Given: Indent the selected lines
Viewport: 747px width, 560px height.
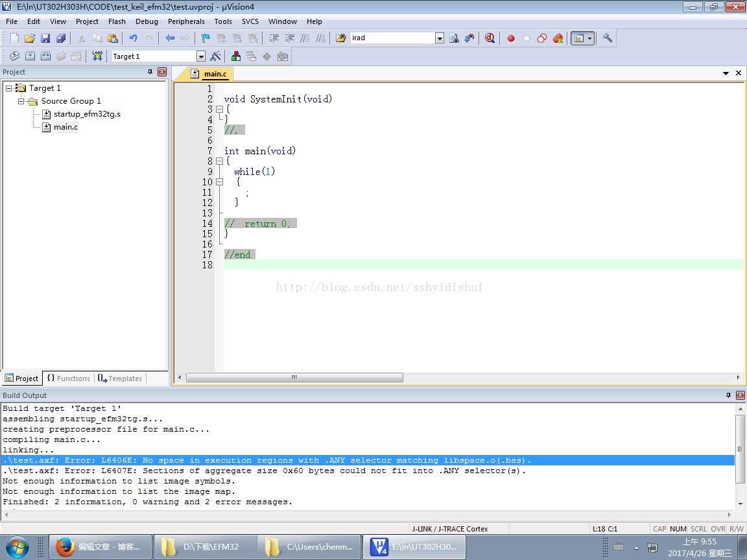Looking at the screenshot, I should [x=274, y=38].
